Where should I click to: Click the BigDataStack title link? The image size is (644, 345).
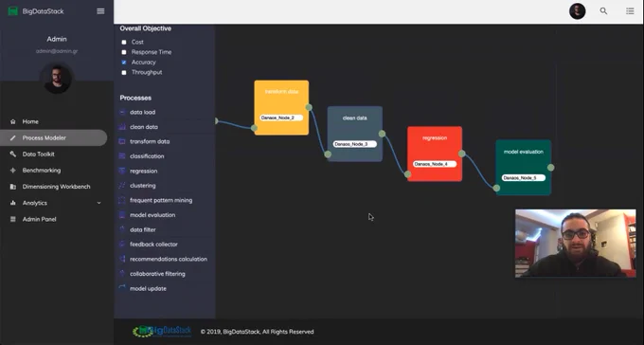point(44,11)
